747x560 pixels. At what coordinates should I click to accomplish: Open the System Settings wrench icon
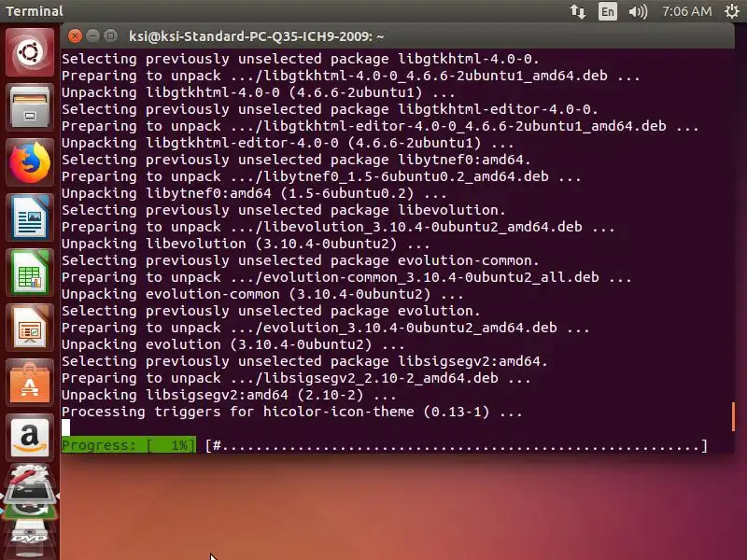(x=30, y=476)
